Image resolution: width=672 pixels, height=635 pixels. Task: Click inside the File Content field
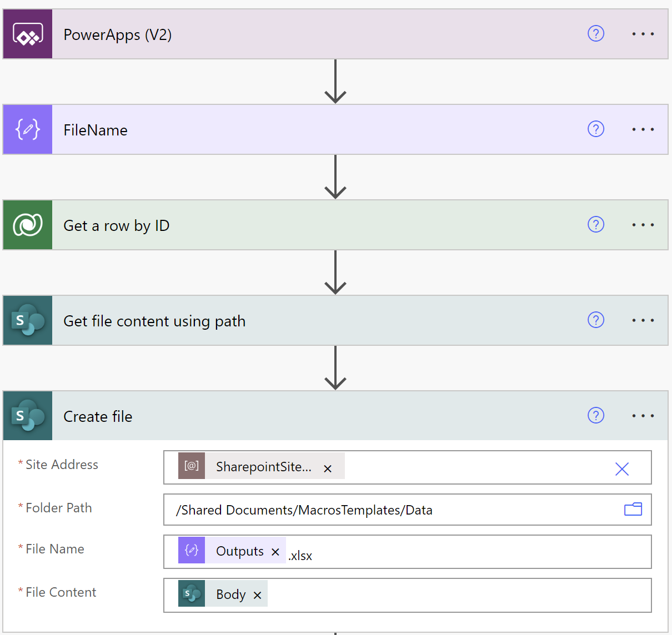(455, 595)
